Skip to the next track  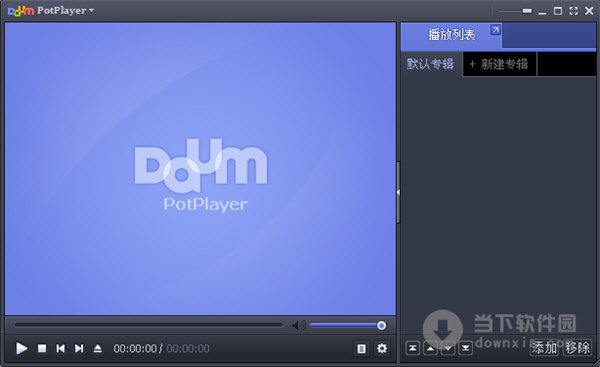[x=79, y=348]
